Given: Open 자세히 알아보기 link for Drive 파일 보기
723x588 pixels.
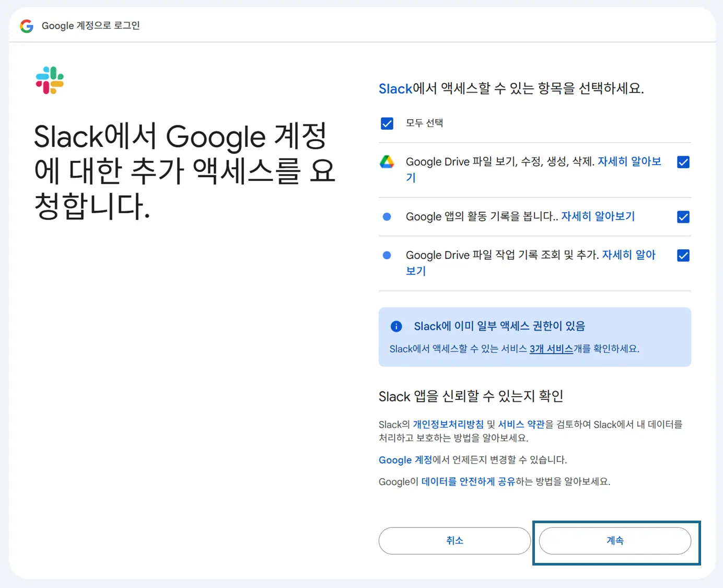Looking at the screenshot, I should 629,162.
